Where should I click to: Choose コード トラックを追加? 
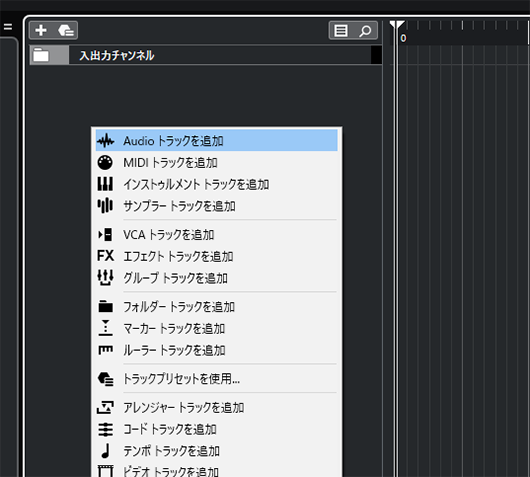(216, 429)
